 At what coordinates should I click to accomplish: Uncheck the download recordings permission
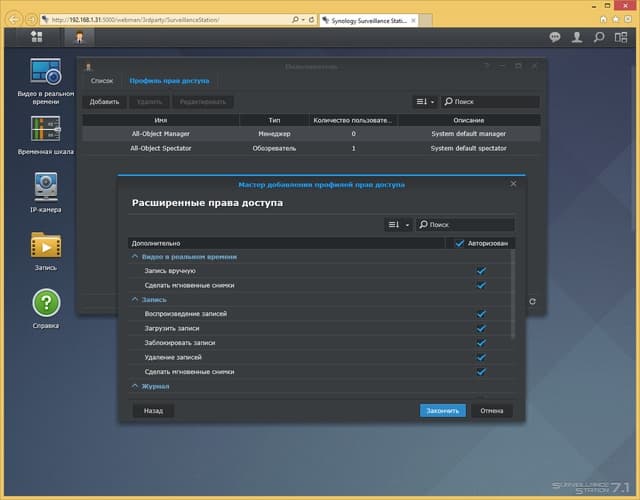(x=481, y=328)
